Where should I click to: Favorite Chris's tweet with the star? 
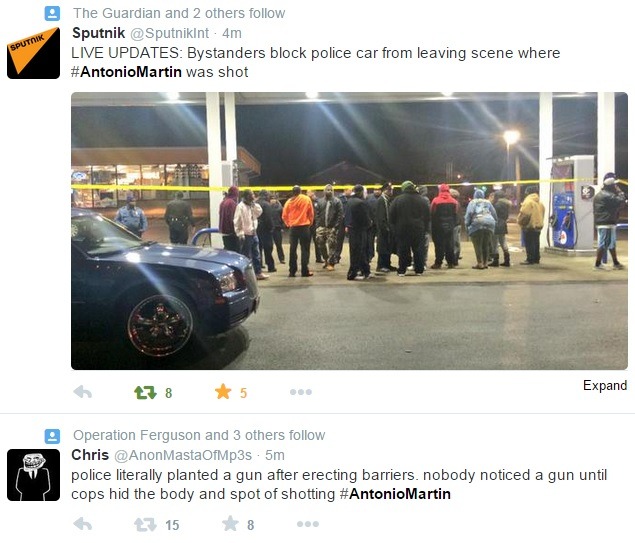click(230, 524)
